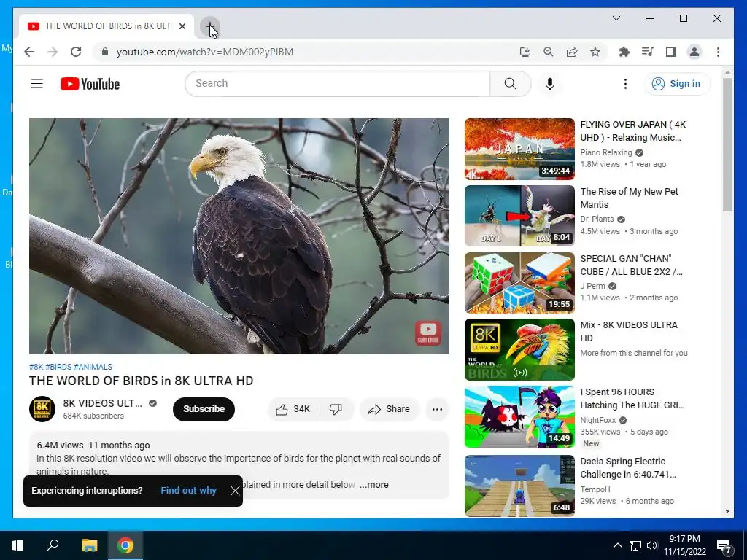Open more actions ellipsis below video
The height and width of the screenshot is (560, 747).
tap(437, 409)
